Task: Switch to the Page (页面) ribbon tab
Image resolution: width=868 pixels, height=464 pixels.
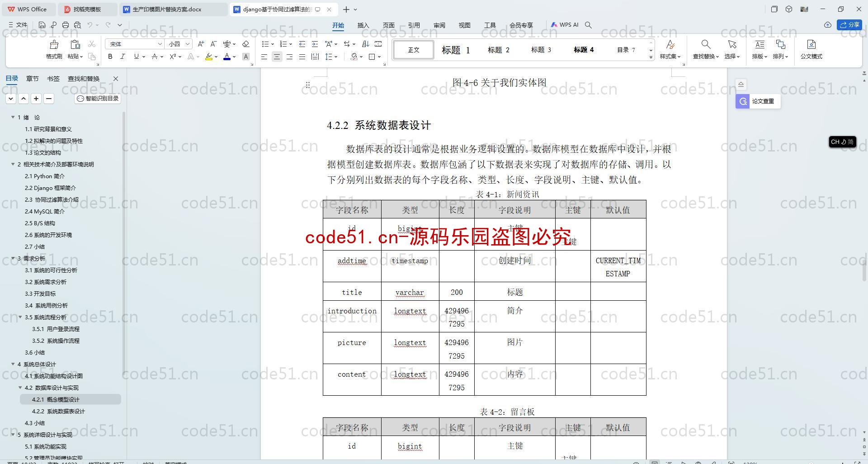Action: pos(388,25)
